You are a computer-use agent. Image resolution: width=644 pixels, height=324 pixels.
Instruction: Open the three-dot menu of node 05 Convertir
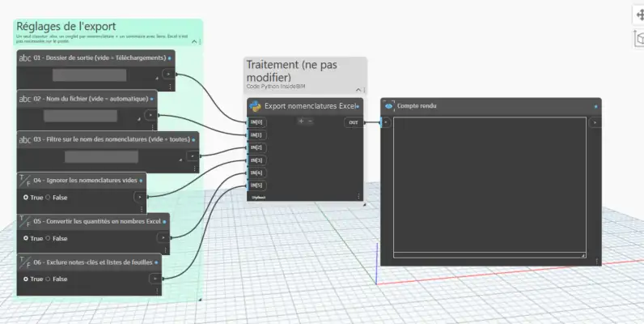(x=165, y=250)
